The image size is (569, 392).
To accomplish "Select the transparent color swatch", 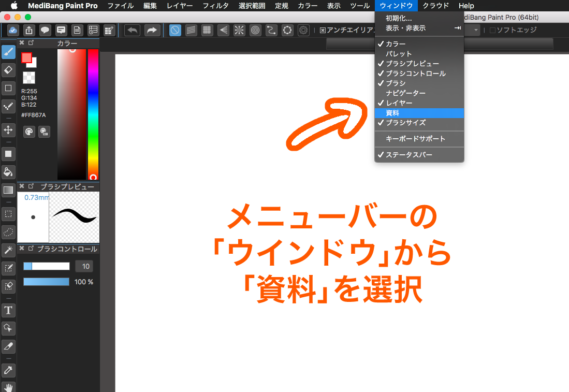I will pyautogui.click(x=29, y=78).
